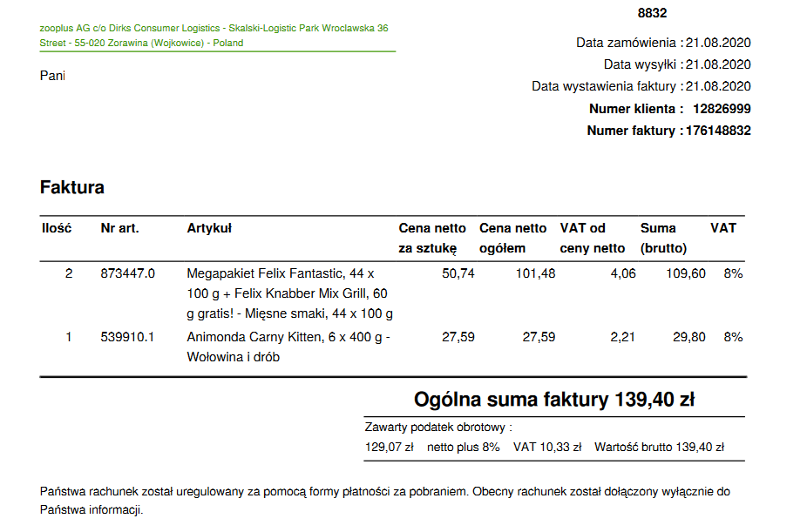Click the 'Megapakiet Felix Fantastic' article description
The width and height of the screenshot is (807, 532).
pos(289,293)
